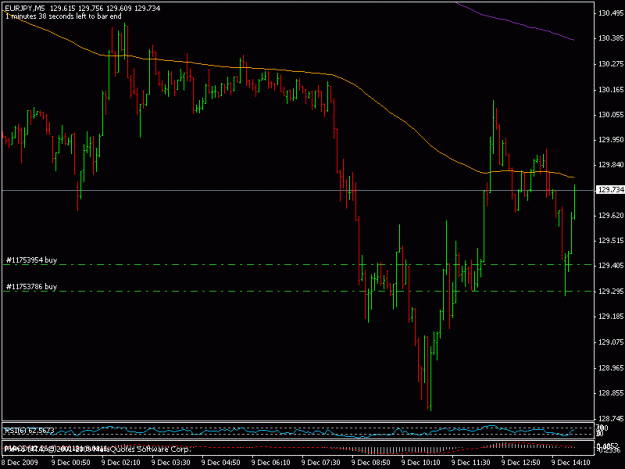Click price scale value 129.515

pos(611,241)
